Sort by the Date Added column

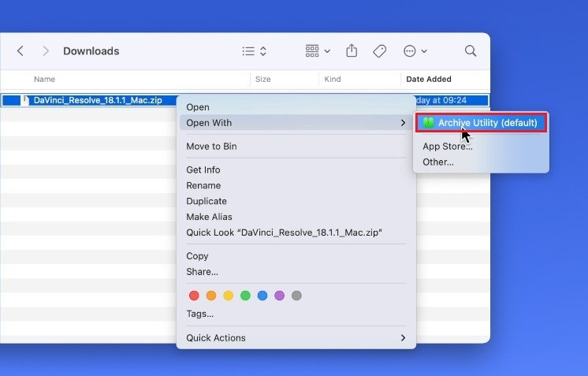[x=429, y=79]
